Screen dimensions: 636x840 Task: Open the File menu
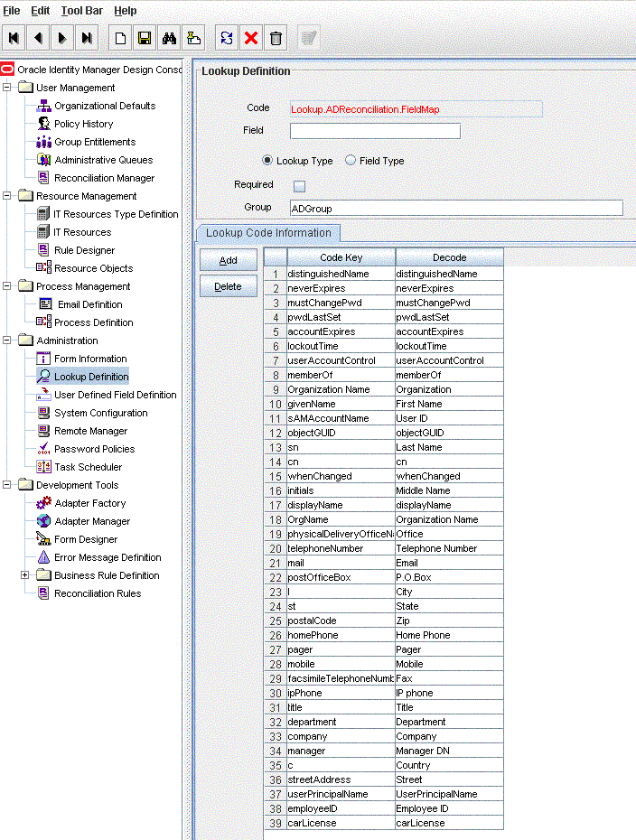pos(12,11)
